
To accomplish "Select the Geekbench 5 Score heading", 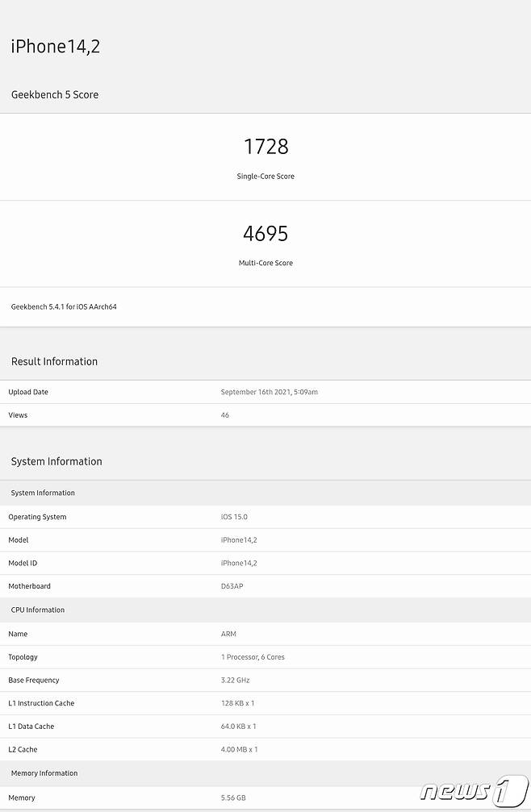I will coord(55,94).
